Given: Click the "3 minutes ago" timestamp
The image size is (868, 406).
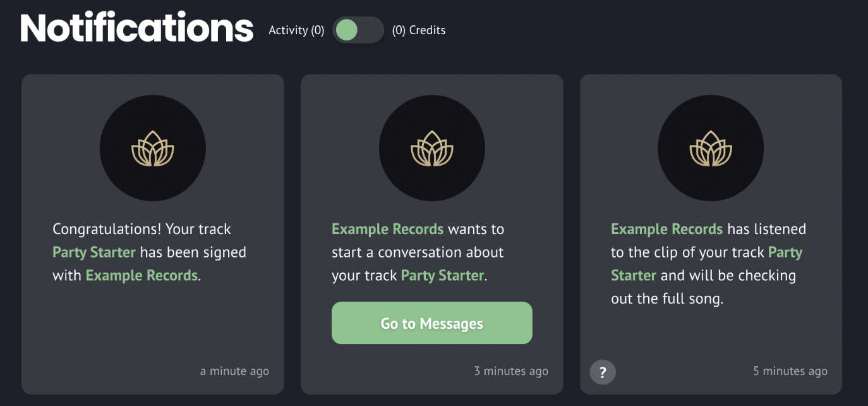Looking at the screenshot, I should 511,371.
